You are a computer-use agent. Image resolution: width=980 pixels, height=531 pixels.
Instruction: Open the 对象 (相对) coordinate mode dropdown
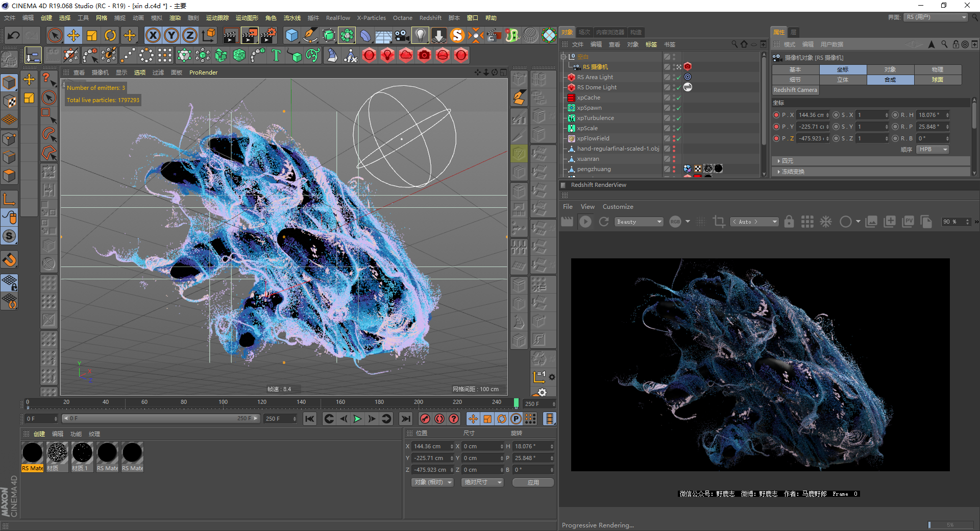click(433, 482)
